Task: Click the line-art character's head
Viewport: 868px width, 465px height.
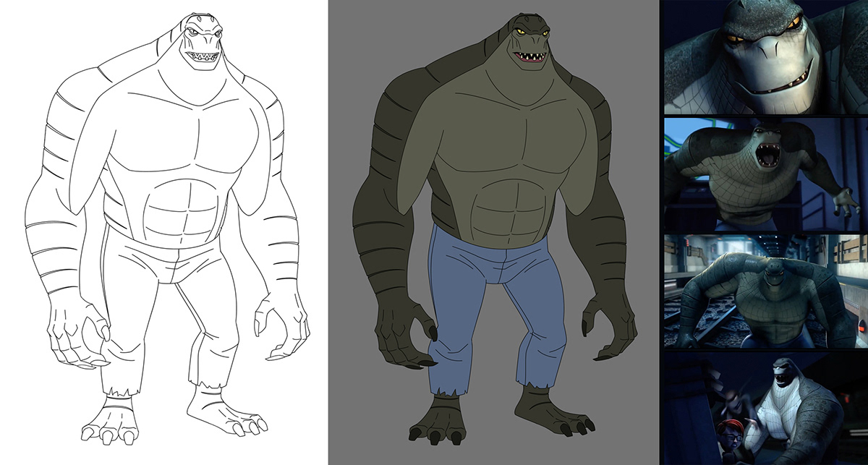Action: coord(200,40)
